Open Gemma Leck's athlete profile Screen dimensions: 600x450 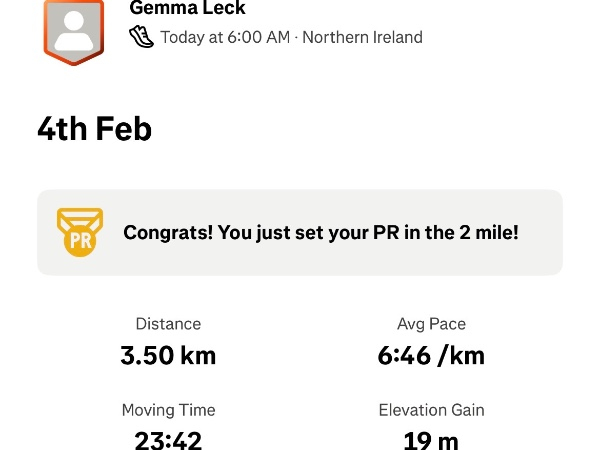tap(188, 9)
